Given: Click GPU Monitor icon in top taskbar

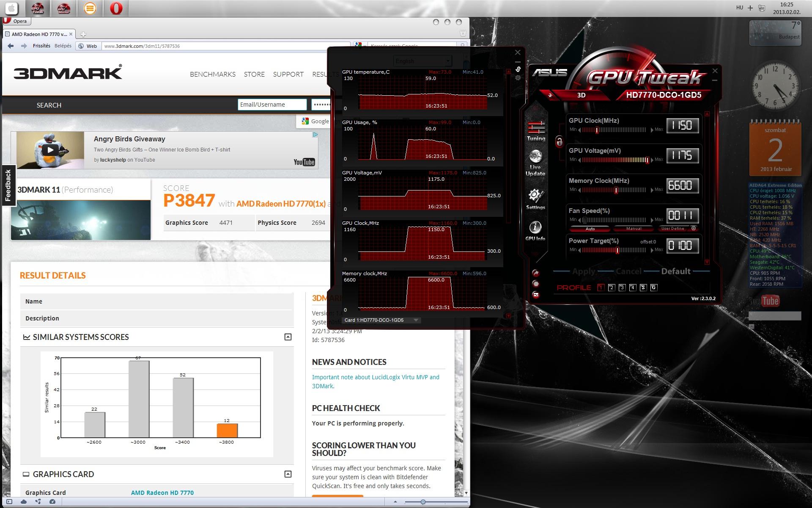Looking at the screenshot, I should point(64,8).
